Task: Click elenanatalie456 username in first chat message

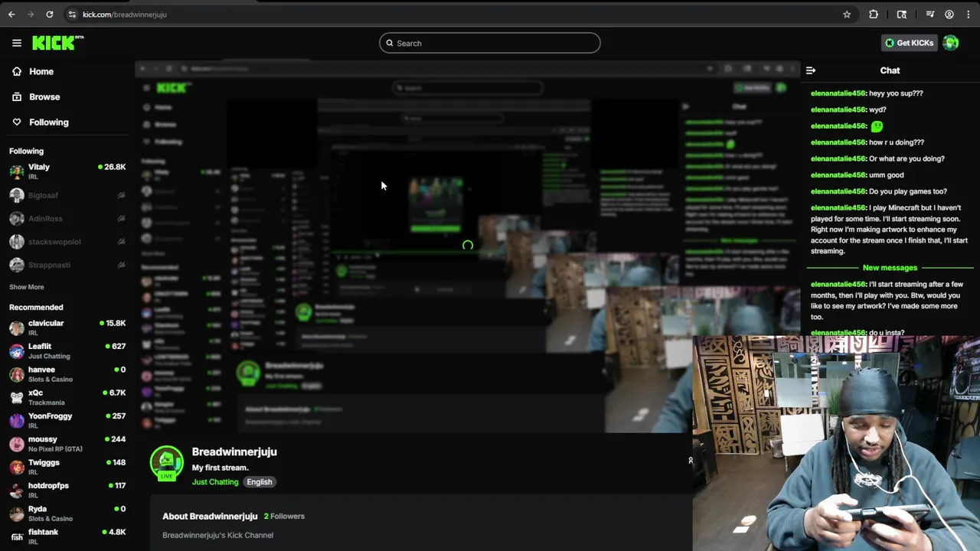Action: (838, 93)
